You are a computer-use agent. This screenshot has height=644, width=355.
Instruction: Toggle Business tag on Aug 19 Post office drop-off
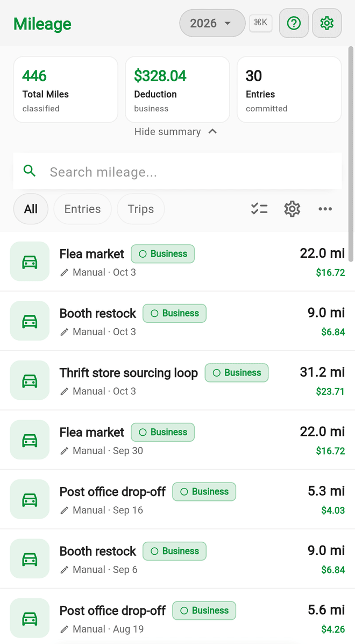[x=204, y=611]
